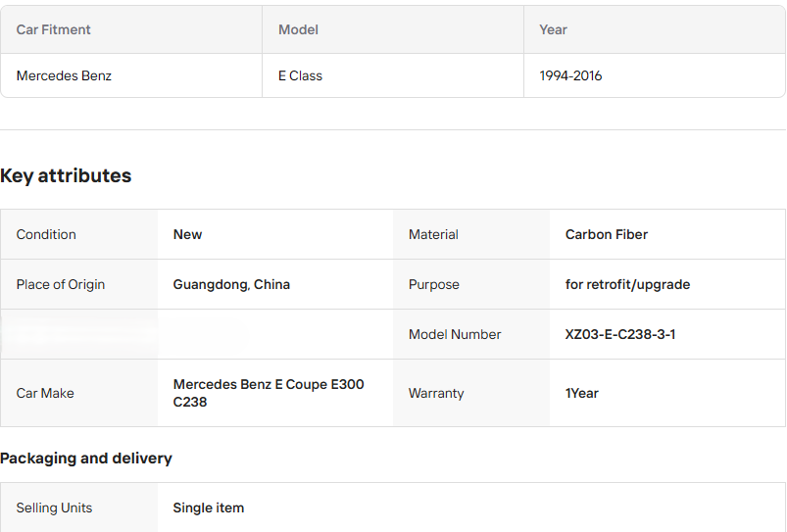Click the Car Make attribute label

tap(45, 393)
